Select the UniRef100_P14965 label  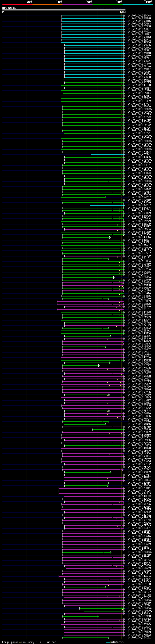(139, 440)
